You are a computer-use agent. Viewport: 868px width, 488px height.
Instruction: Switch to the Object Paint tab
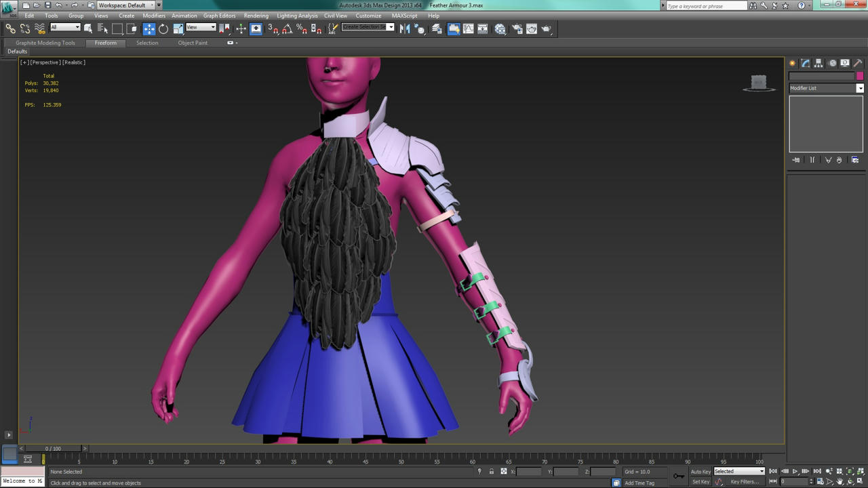click(x=193, y=43)
